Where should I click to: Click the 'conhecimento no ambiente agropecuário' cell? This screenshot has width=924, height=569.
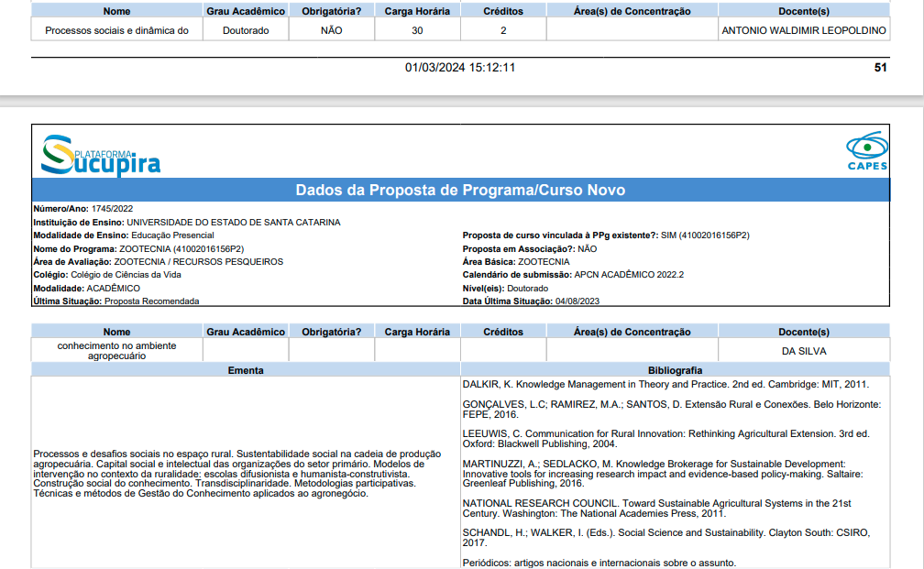pos(116,351)
